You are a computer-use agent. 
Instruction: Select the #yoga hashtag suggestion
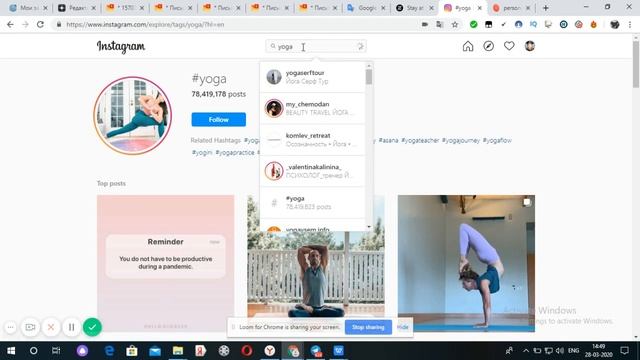pyautogui.click(x=313, y=202)
